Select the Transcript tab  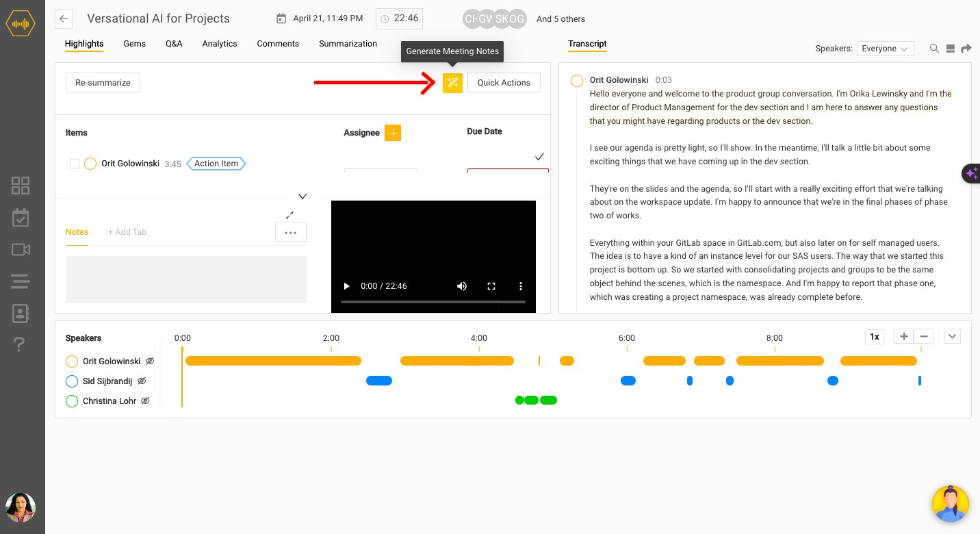click(x=587, y=44)
